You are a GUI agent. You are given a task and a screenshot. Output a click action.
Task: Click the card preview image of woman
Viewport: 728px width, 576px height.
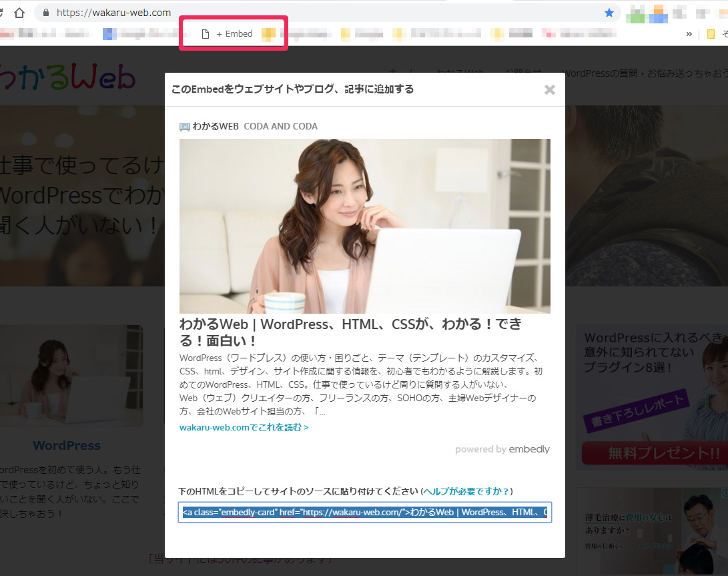coord(364,226)
